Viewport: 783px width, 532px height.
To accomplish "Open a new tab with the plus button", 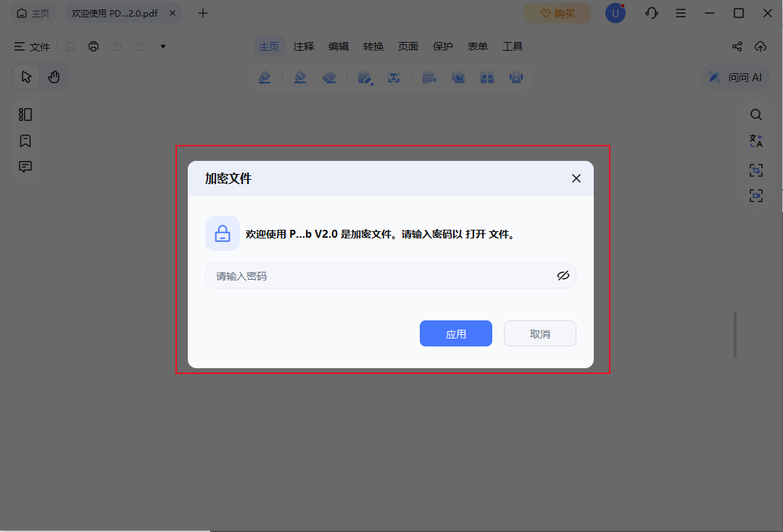I will tap(203, 14).
